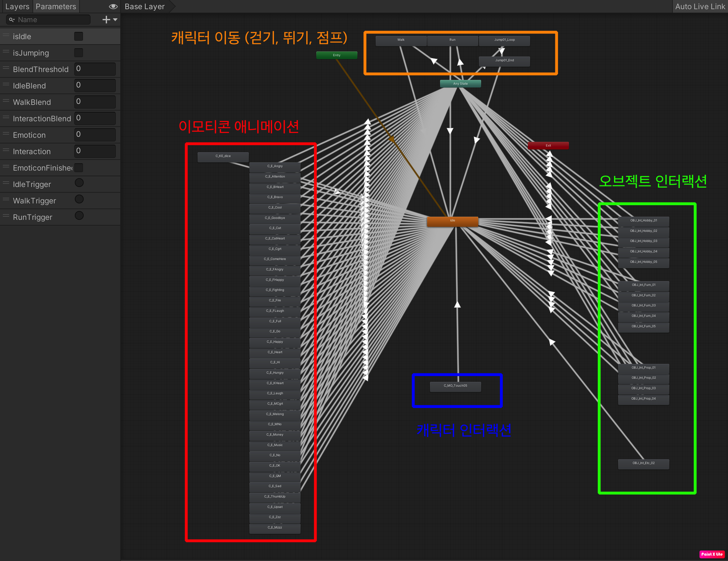
Task: Click the Auto Live Link button
Action: (700, 6)
